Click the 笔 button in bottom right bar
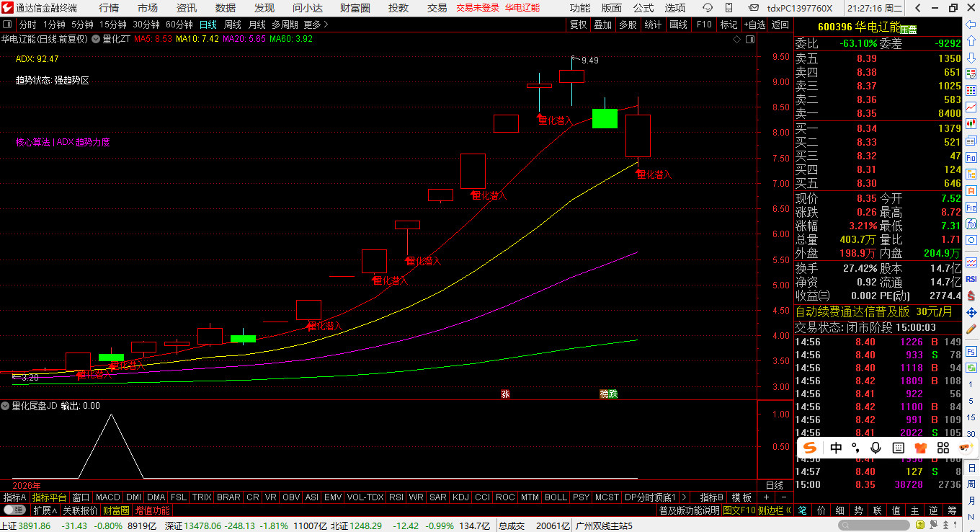 pyautogui.click(x=802, y=510)
